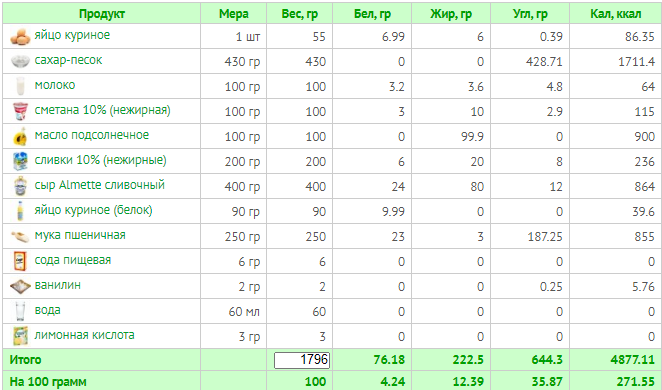The height and width of the screenshot is (390, 662).
Task: Click the 'Жир, гр' column header
Action: pyautogui.click(x=451, y=14)
